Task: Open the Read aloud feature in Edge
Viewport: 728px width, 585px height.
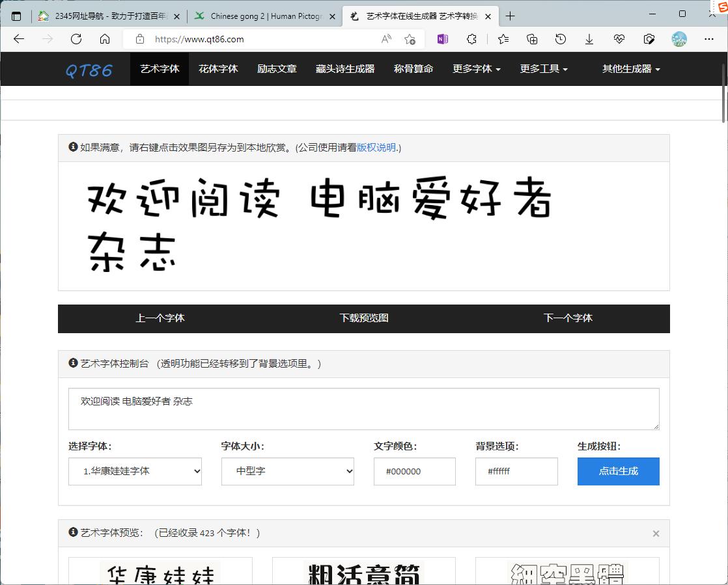Action: [x=386, y=39]
